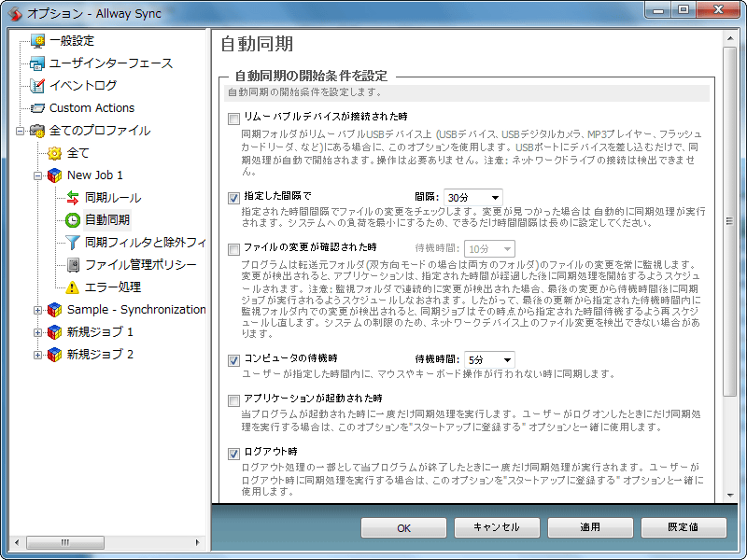Click the ファイル管理ポリシー safe icon
This screenshot has height=560, width=747.
tap(73, 265)
